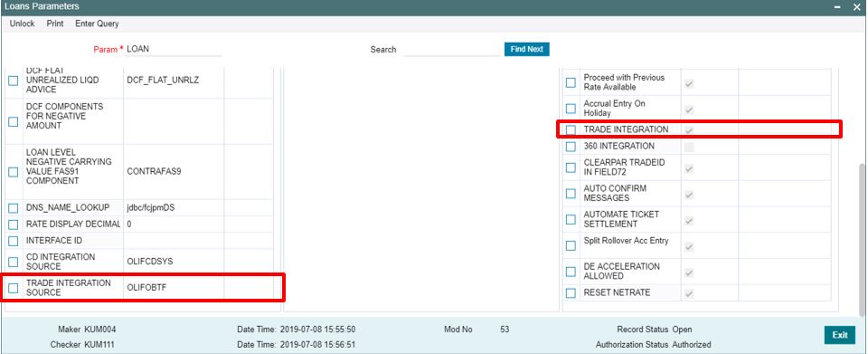Click the jdbc/fcjpmDS value cell

(174, 208)
